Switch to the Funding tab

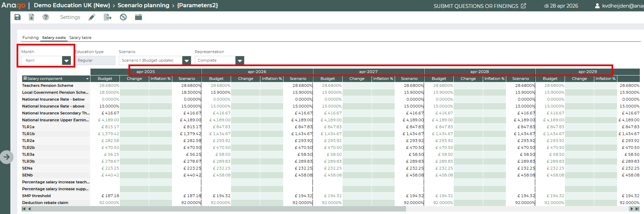click(30, 38)
